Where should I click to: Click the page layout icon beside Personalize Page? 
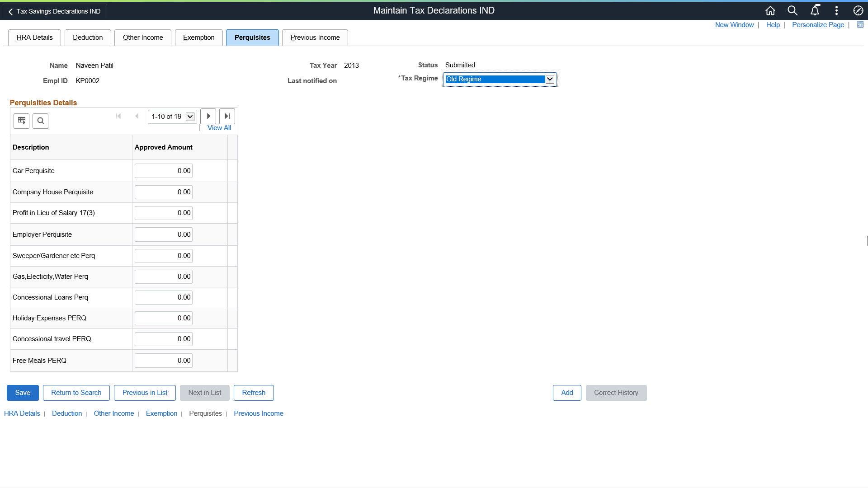(x=860, y=25)
